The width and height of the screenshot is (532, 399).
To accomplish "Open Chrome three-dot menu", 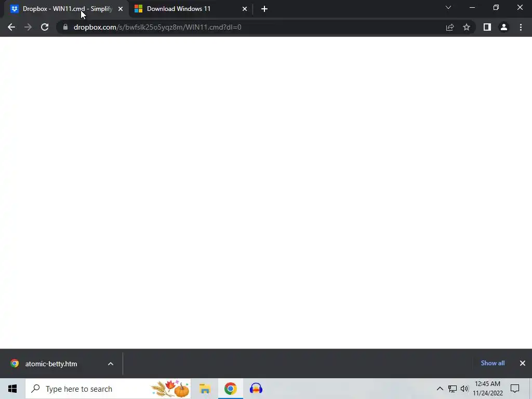I will [x=521, y=27].
